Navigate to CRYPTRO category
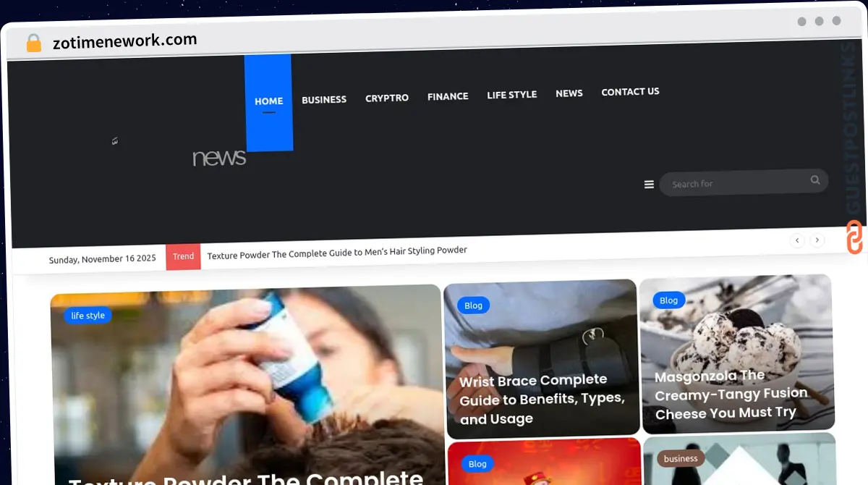Viewport: 868px width, 485px height. click(x=387, y=98)
